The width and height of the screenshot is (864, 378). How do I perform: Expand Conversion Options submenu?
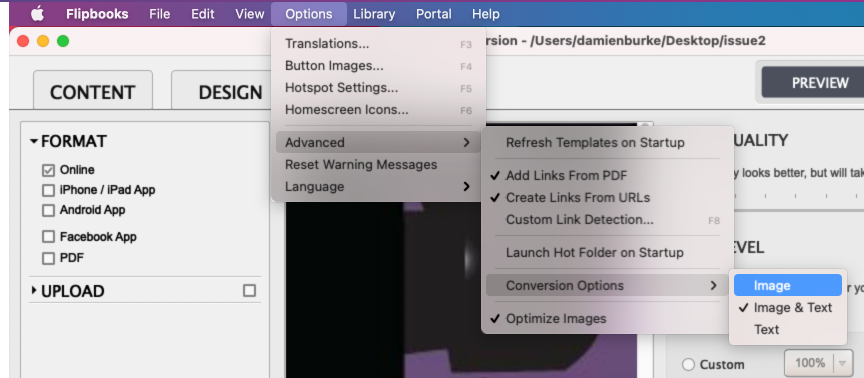[x=607, y=285]
